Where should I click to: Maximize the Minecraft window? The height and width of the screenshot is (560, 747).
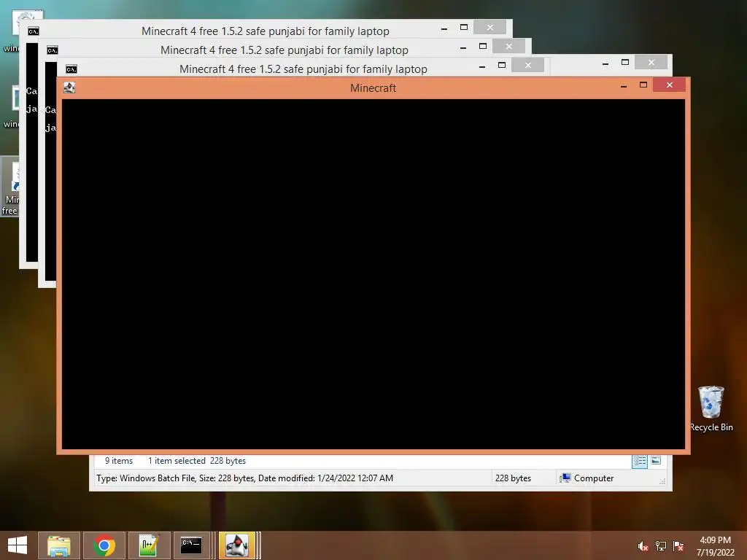coord(643,85)
